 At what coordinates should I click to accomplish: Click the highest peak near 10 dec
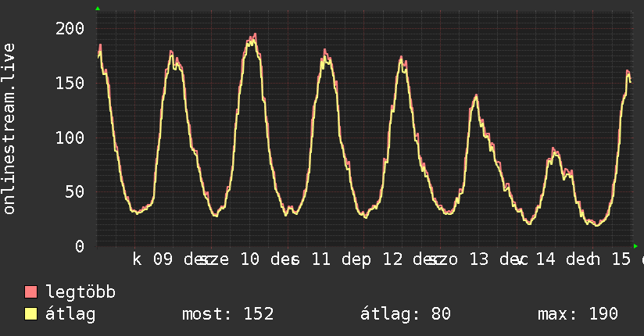[255, 34]
